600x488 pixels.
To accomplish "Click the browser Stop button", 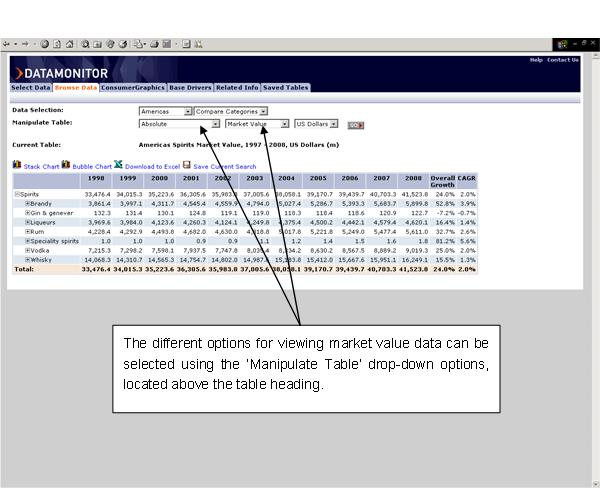I will 45,44.
